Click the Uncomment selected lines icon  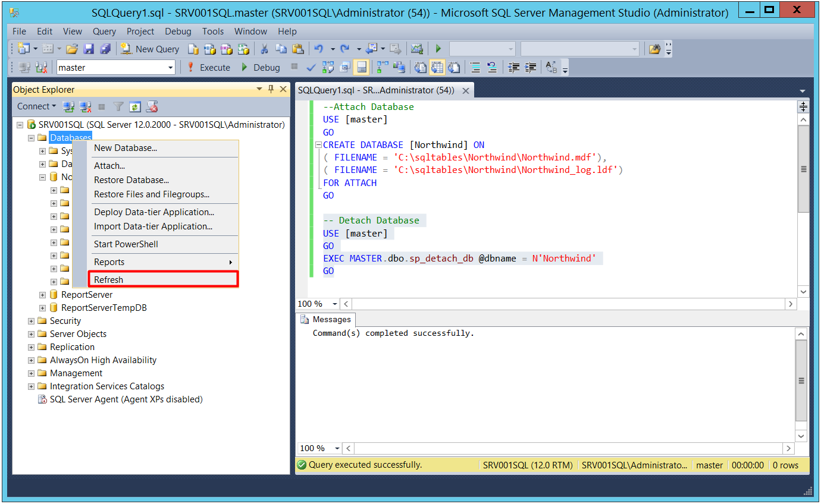coord(492,67)
